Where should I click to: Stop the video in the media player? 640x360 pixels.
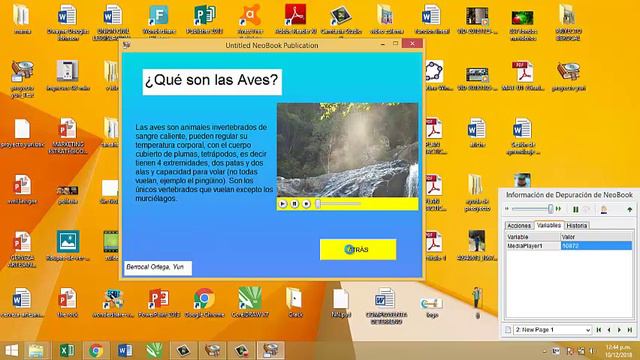point(306,204)
